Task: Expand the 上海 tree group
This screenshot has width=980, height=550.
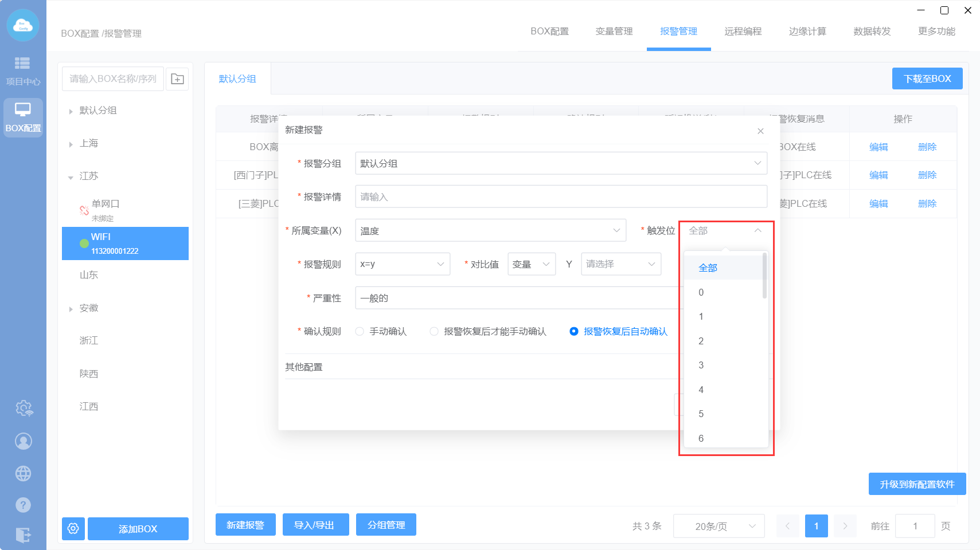Action: coord(71,144)
